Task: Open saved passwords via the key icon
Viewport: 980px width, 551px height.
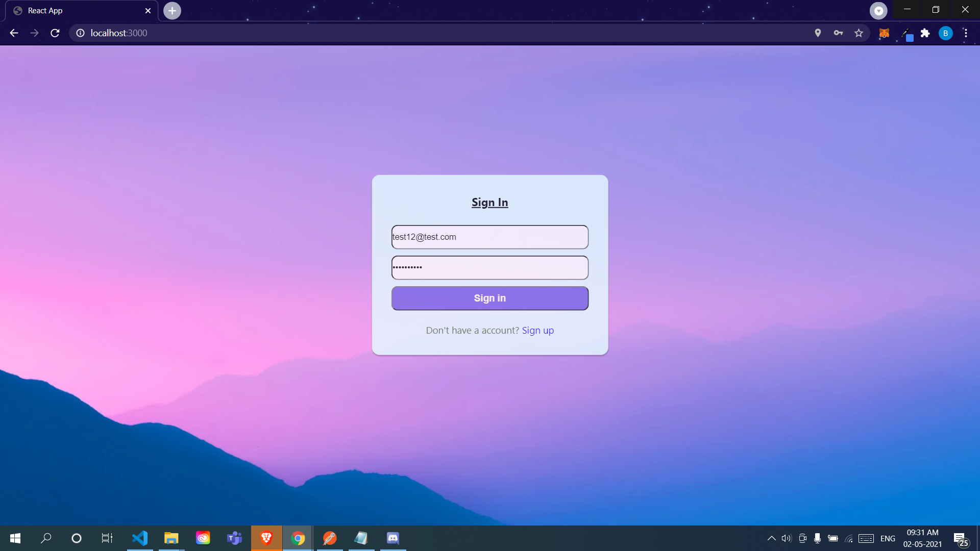Action: point(838,33)
